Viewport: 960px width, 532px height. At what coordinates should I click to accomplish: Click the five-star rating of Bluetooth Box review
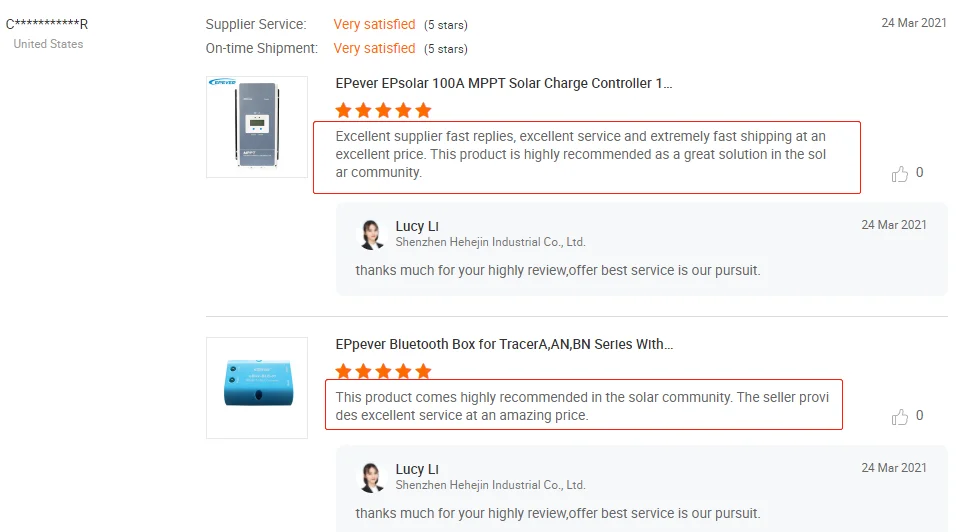(384, 371)
